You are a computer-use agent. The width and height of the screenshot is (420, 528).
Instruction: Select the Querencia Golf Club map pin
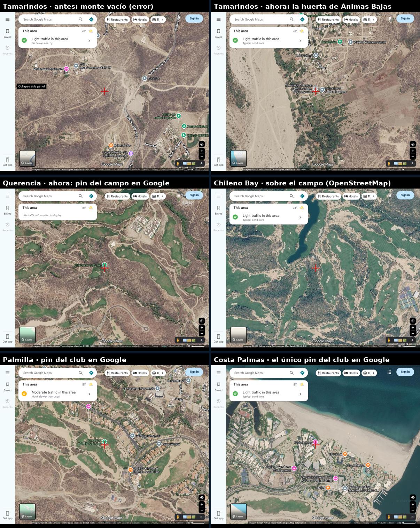[x=104, y=265]
